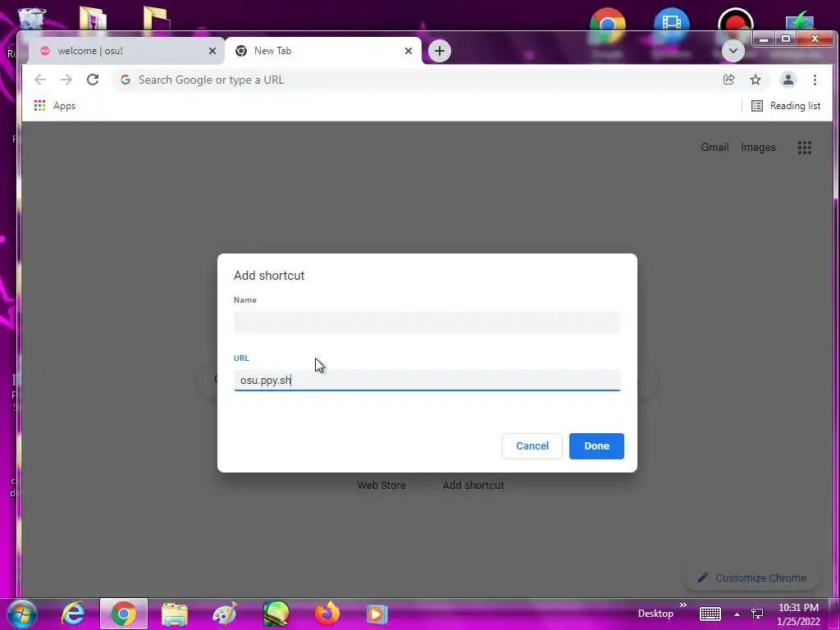Open the Google apps grid
This screenshot has height=630, width=840.
[804, 148]
